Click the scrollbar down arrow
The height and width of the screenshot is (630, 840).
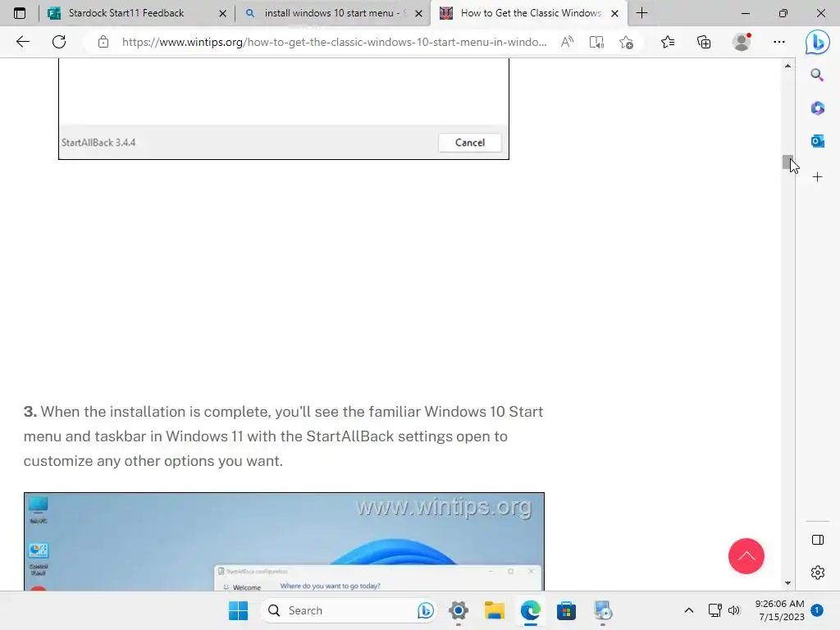[x=787, y=583]
